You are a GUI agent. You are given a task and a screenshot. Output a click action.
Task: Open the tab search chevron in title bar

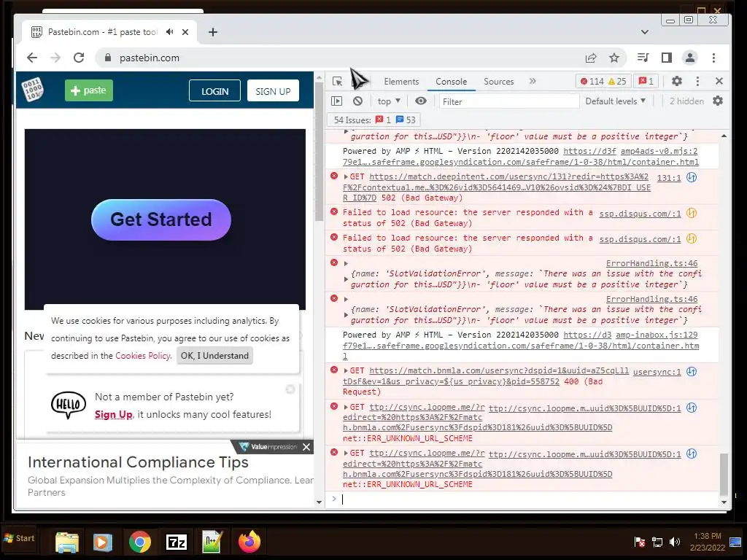[x=645, y=32]
